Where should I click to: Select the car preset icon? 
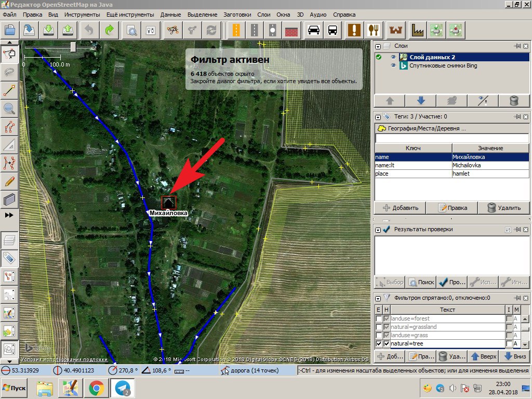[314, 30]
